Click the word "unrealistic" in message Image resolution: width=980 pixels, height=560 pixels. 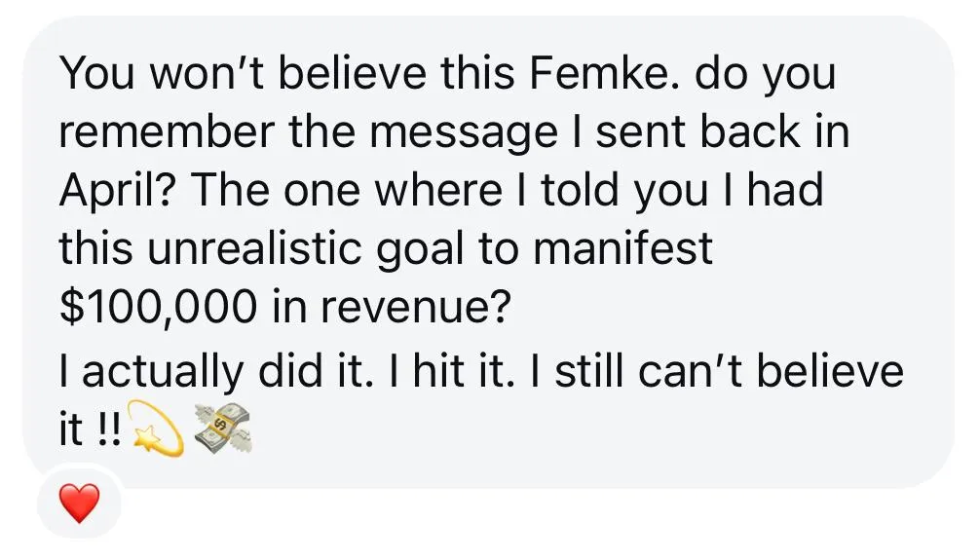254,248
